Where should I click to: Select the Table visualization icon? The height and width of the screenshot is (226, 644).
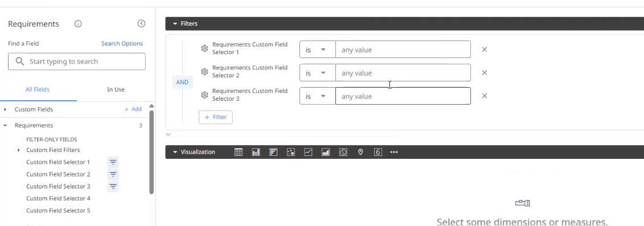click(x=238, y=152)
